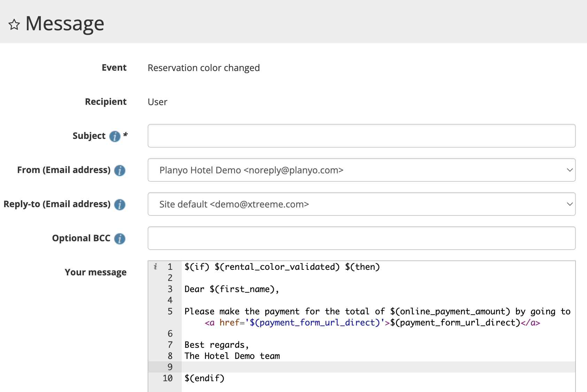Click line number 5 in the gutter
Viewport: 587px width, 392px height.
click(170, 312)
